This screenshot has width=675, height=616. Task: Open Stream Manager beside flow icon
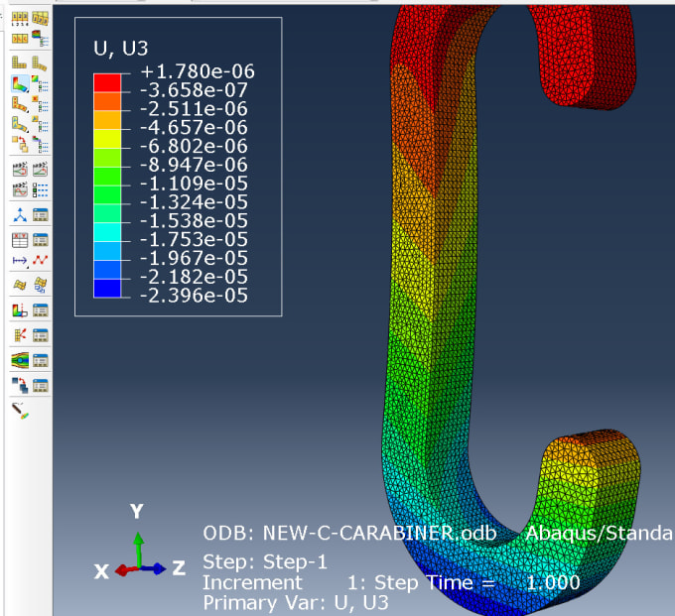tap(41, 360)
